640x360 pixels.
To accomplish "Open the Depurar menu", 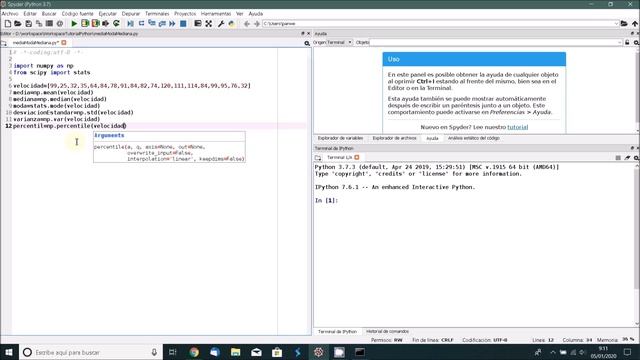I will click(x=131, y=13).
